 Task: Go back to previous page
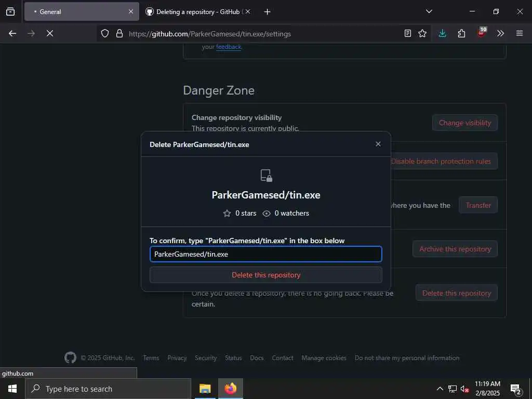[12, 33]
